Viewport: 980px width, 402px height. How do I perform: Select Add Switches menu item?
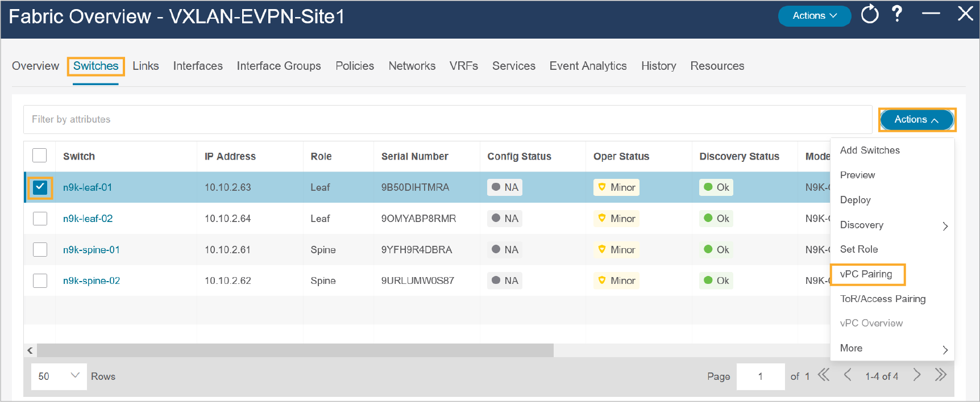point(870,150)
